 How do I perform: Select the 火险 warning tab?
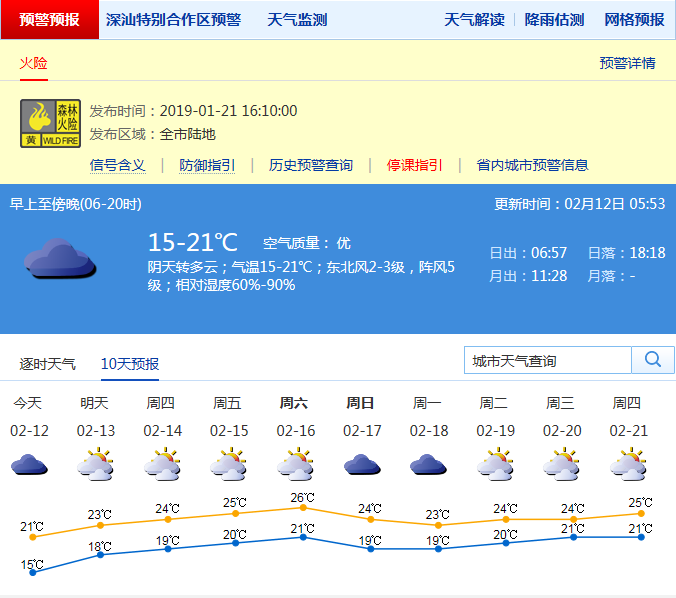pyautogui.click(x=33, y=63)
